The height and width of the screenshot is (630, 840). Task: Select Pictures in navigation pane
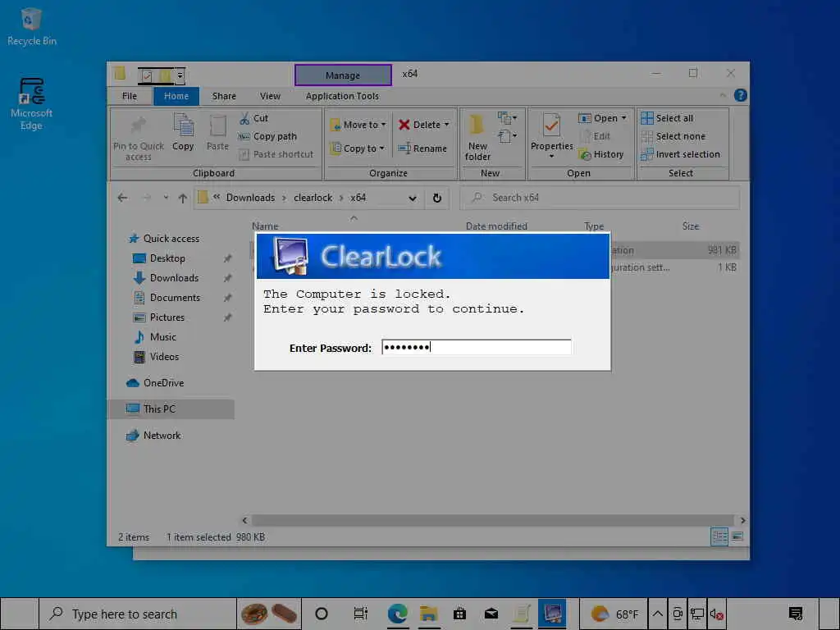click(x=158, y=317)
